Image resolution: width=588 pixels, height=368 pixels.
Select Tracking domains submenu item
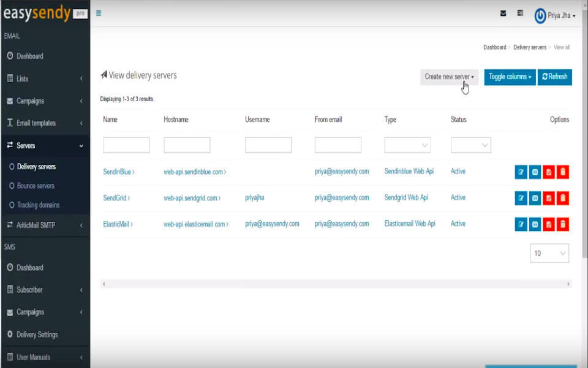[x=38, y=205]
